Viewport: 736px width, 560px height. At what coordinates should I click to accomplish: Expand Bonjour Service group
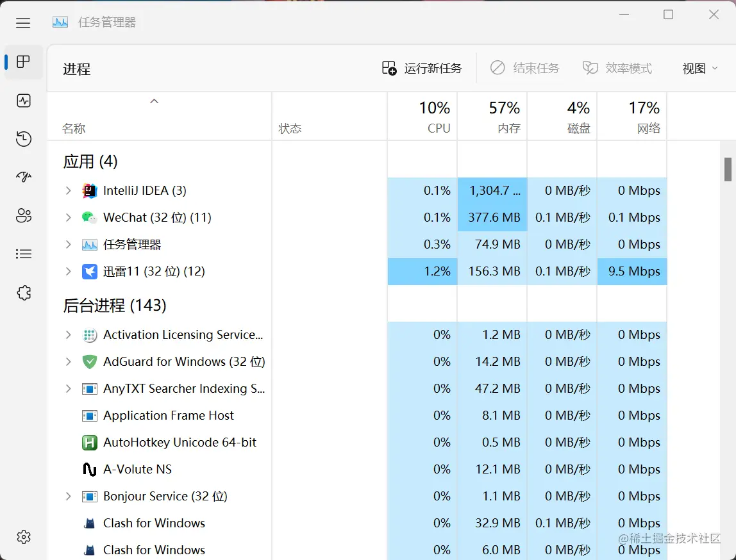pos(68,496)
